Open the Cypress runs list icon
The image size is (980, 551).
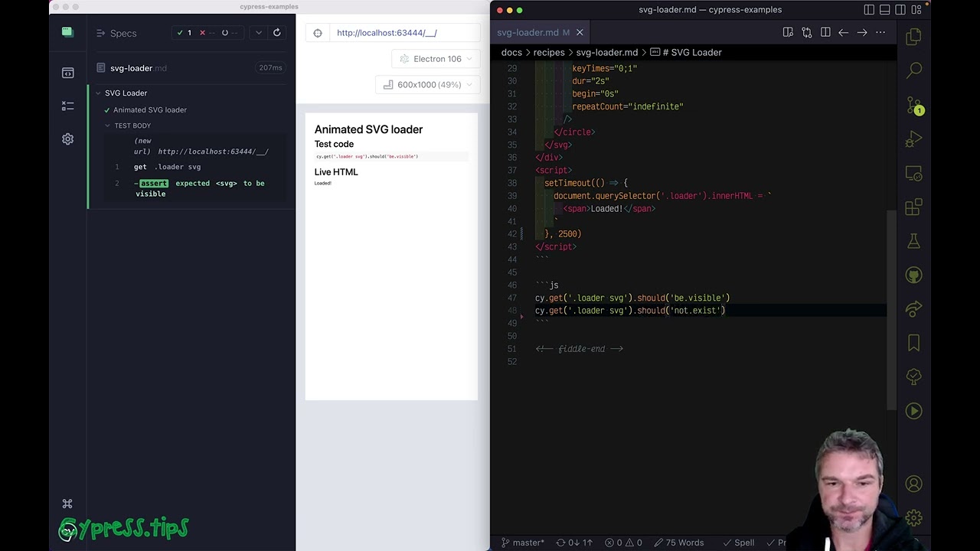tap(68, 106)
